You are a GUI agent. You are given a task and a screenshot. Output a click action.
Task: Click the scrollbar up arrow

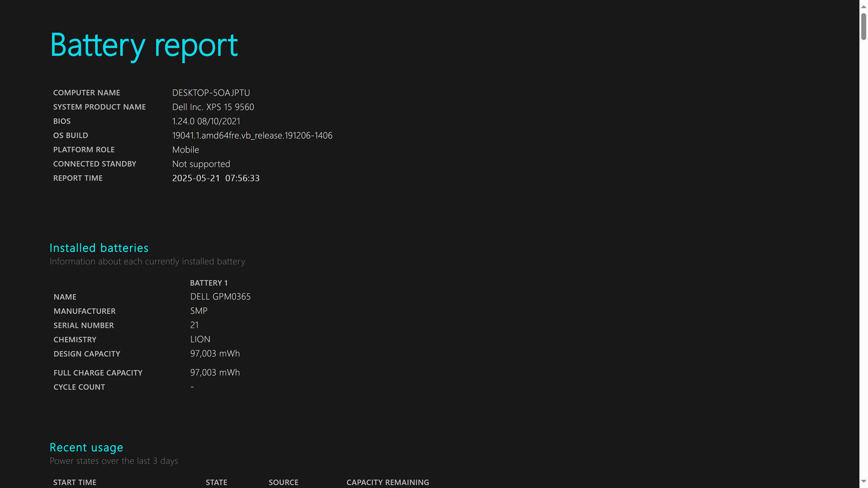tap(864, 7)
